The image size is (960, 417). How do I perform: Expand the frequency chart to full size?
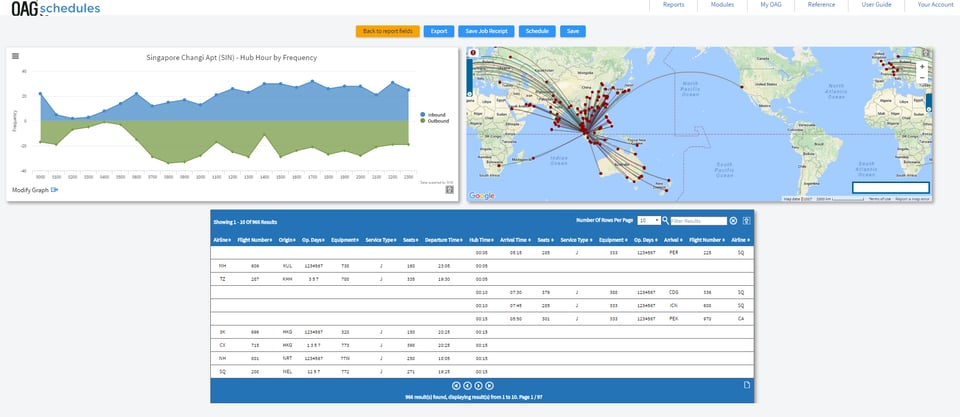coord(449,189)
